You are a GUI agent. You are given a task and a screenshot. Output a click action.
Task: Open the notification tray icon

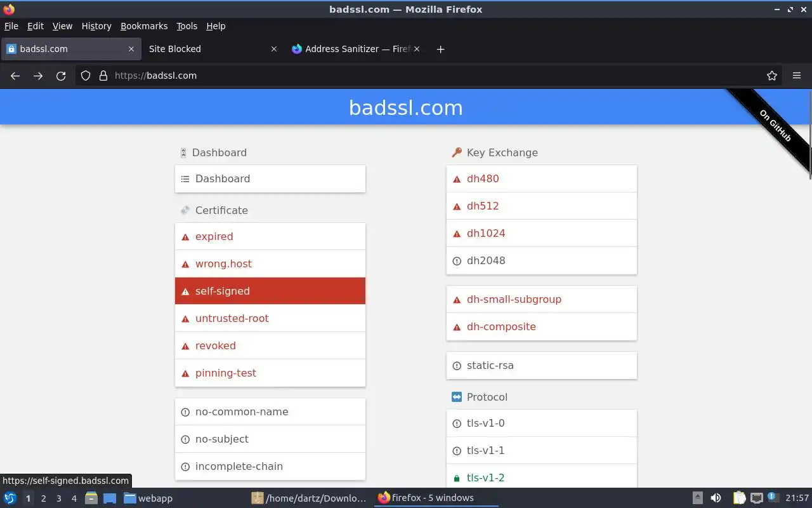point(773,498)
